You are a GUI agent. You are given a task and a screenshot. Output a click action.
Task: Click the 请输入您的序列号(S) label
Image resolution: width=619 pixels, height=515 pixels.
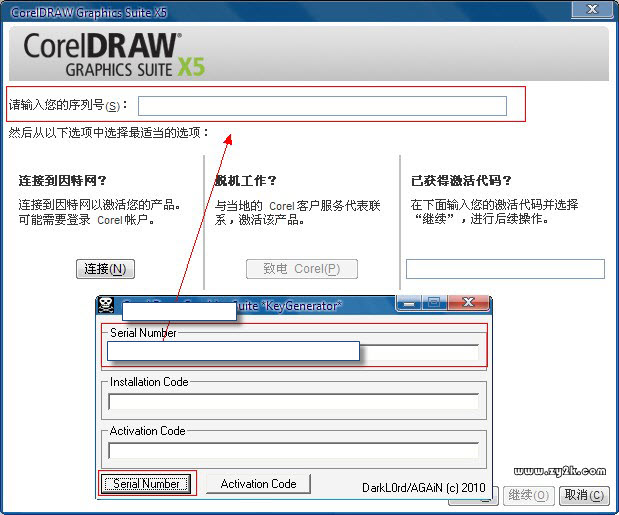(x=68, y=105)
